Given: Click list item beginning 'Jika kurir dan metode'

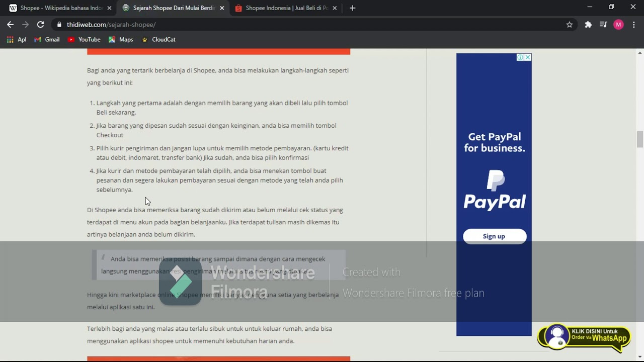Looking at the screenshot, I should [220, 180].
